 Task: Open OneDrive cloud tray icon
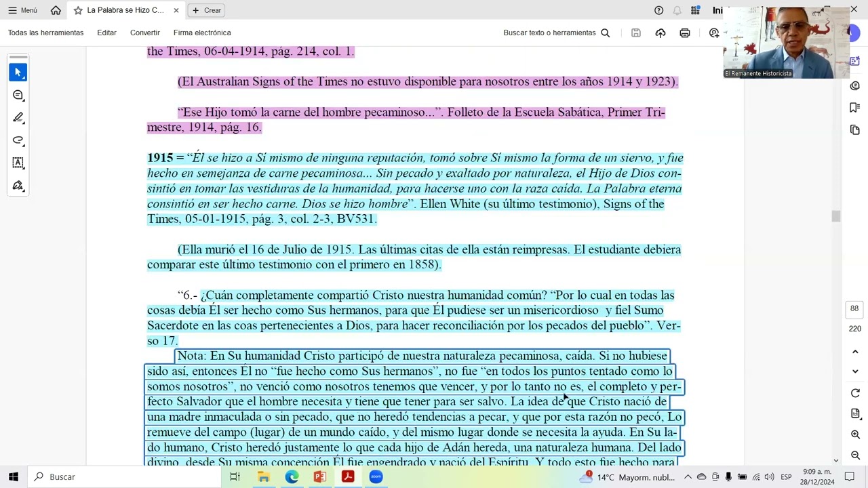click(x=702, y=477)
